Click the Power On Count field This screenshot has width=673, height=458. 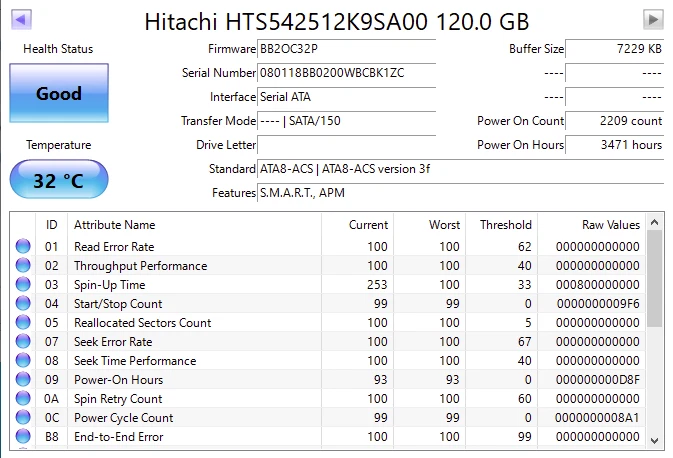click(615, 121)
